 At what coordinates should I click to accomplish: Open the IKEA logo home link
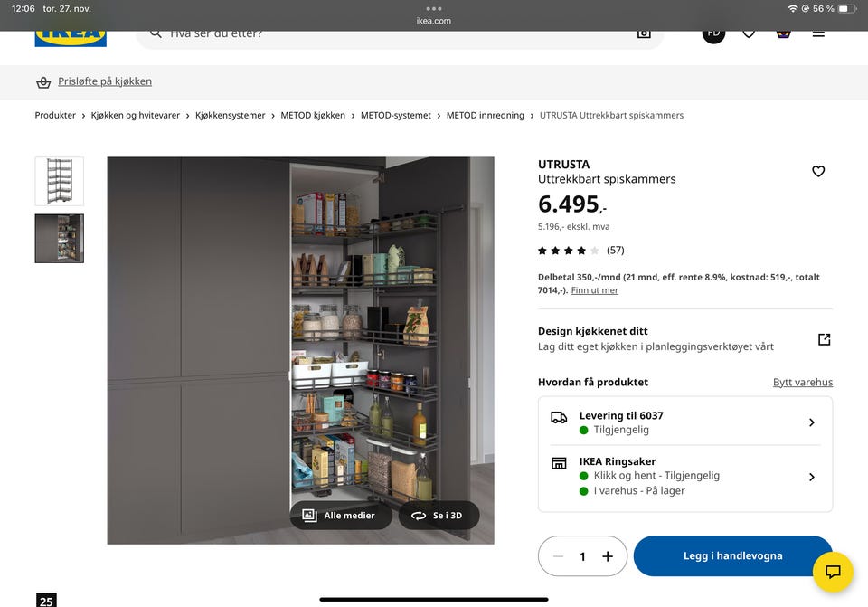tap(71, 38)
